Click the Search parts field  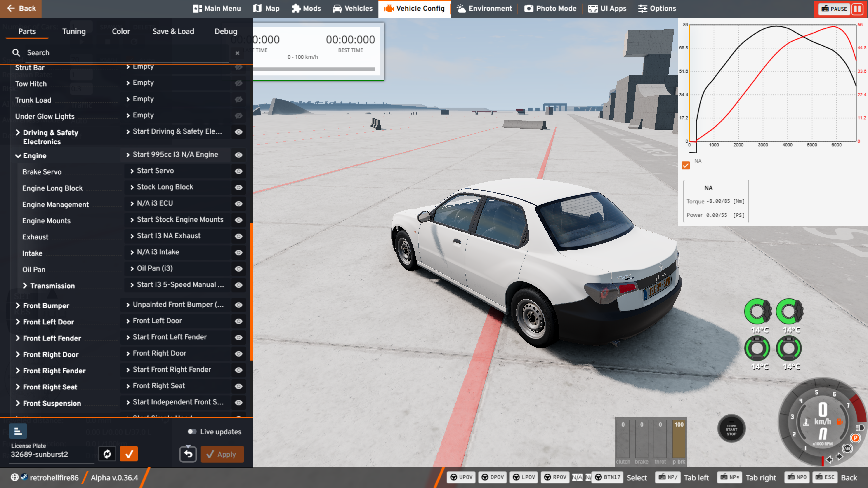click(x=125, y=53)
